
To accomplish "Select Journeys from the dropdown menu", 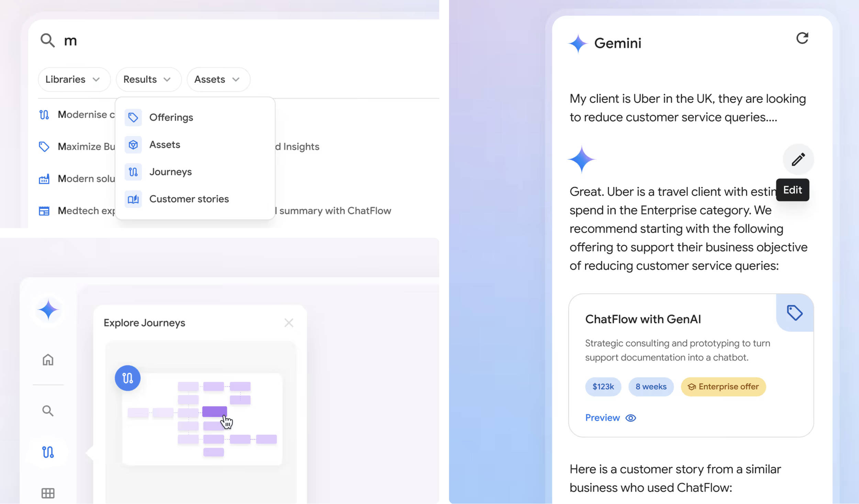I will pyautogui.click(x=195, y=172).
